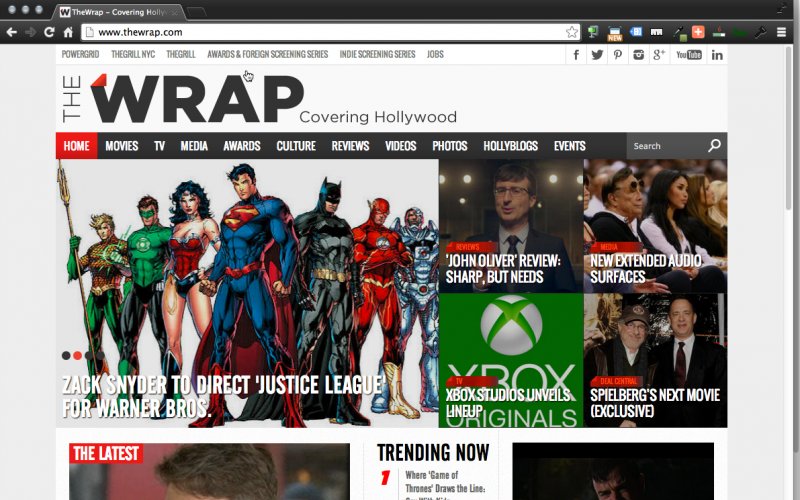Follow the THEGRILL NYC link
This screenshot has width=800, height=500.
pyautogui.click(x=133, y=54)
